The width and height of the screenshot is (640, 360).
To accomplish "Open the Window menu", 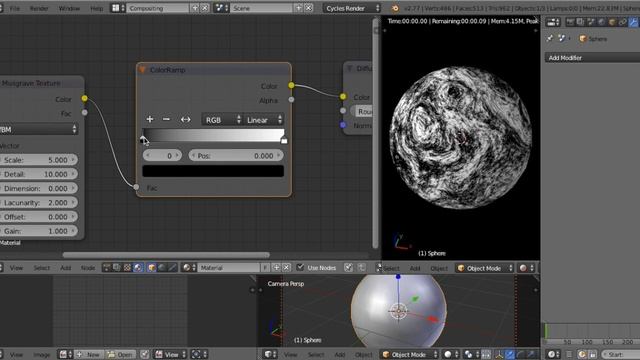I will coord(69,8).
